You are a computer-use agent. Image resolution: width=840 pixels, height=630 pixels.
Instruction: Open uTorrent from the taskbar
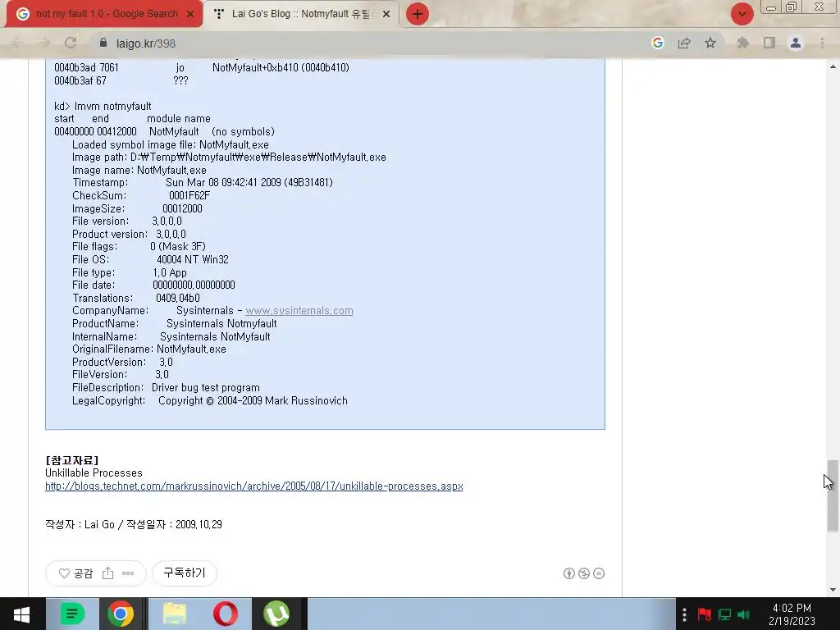pos(276,614)
